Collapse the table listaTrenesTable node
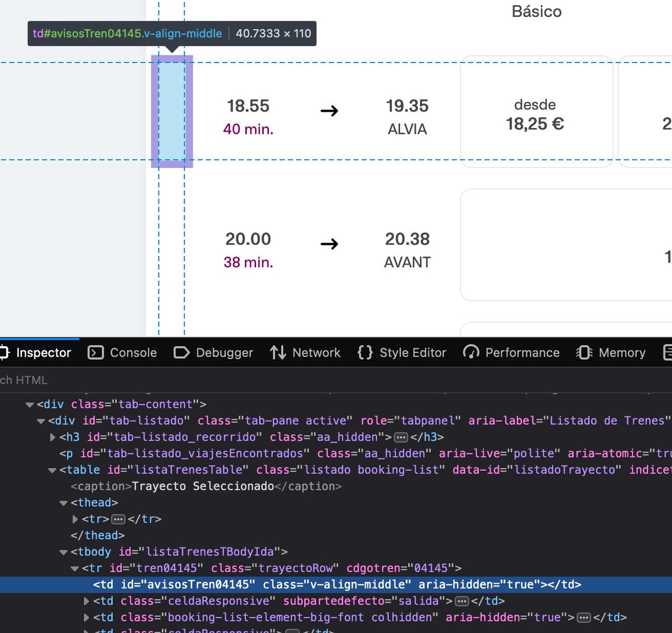Screen dimensions: 672x633 coord(52,470)
